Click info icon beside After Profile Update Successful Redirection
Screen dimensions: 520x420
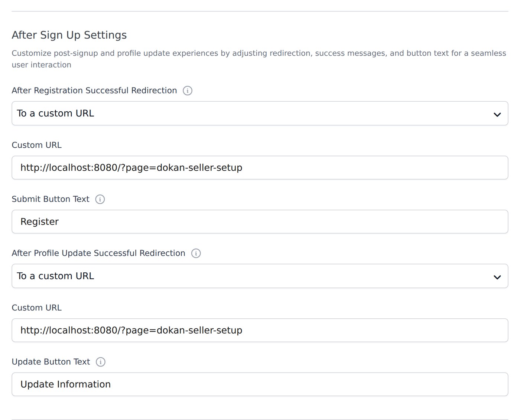pos(196,253)
